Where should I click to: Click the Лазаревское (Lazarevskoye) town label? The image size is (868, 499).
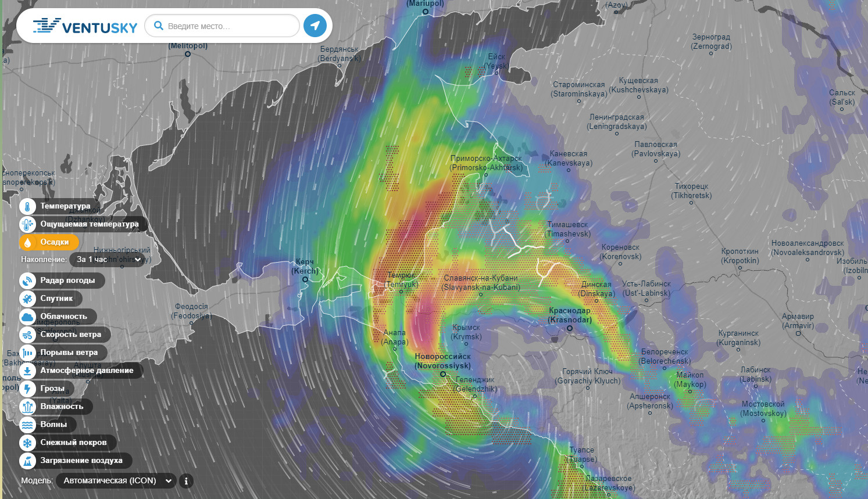tap(609, 483)
